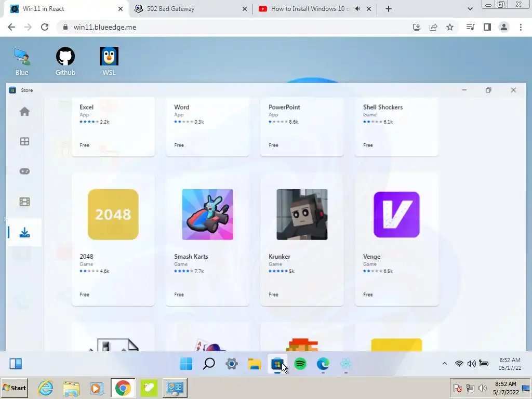Open Control Panel icon in host taskbar
This screenshot has width=532, height=399.
(x=175, y=388)
